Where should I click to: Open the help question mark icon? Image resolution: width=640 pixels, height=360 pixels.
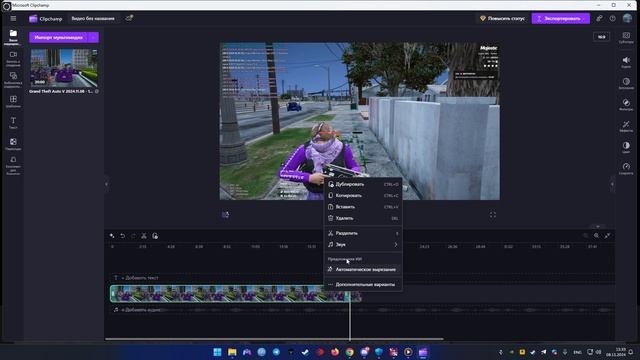[x=613, y=18]
